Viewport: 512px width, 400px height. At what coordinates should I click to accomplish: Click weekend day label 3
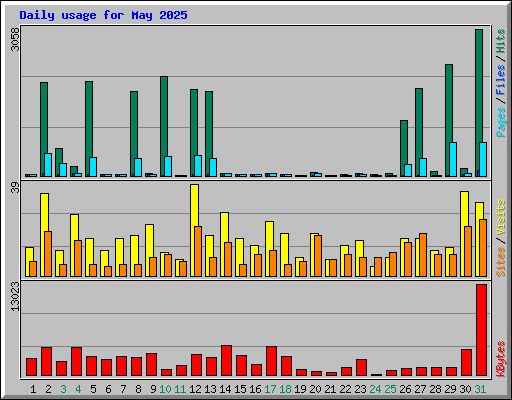coord(63,389)
